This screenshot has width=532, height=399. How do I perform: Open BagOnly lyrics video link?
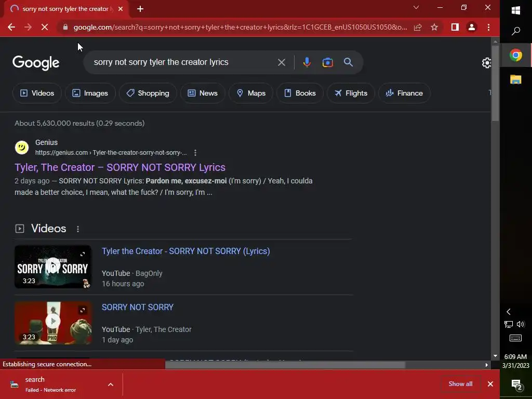(185, 251)
